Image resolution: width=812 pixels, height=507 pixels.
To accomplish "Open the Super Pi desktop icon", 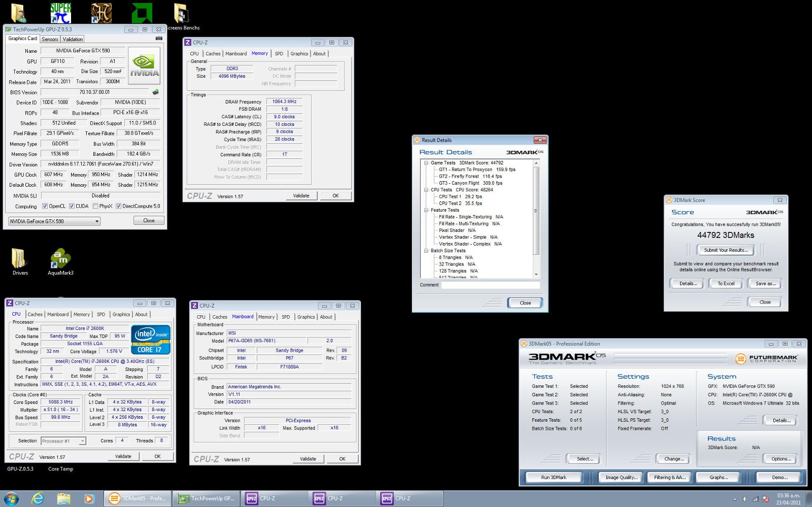I will [60, 13].
